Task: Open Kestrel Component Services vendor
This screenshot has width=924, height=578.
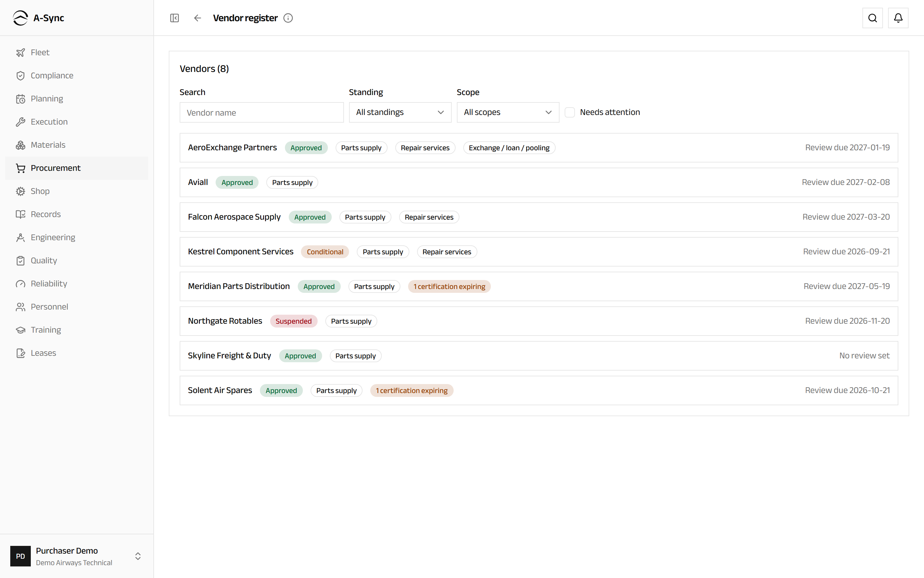Action: pyautogui.click(x=539, y=251)
